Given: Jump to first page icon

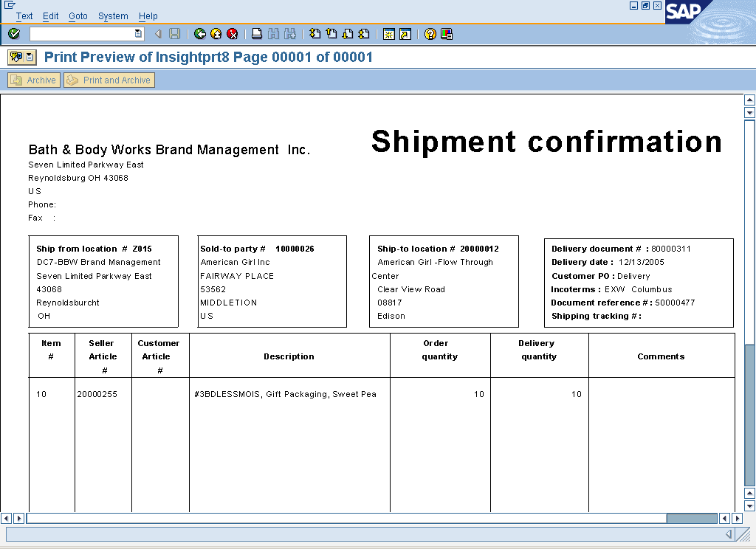Looking at the screenshot, I should [x=315, y=34].
